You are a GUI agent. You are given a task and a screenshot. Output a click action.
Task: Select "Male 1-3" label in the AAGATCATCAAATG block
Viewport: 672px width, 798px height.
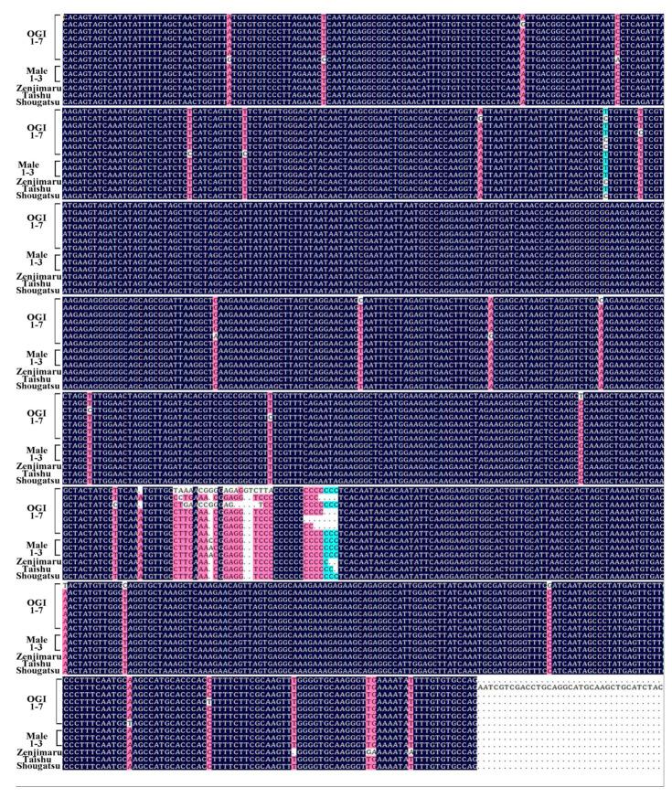coord(31,171)
